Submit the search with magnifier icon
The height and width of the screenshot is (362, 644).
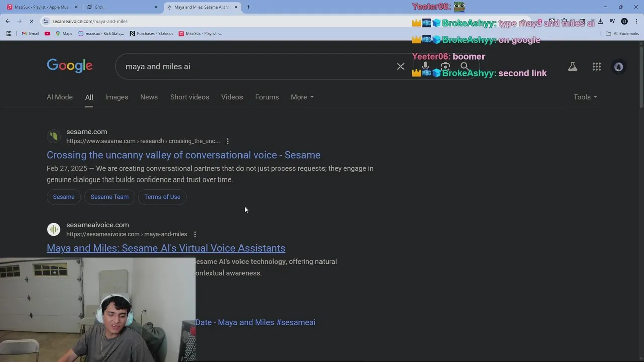click(x=465, y=66)
